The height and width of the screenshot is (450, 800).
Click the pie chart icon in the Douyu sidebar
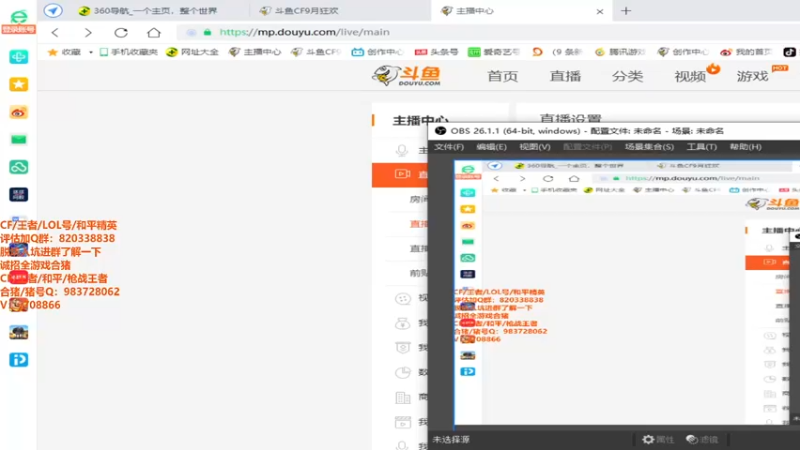point(403,372)
